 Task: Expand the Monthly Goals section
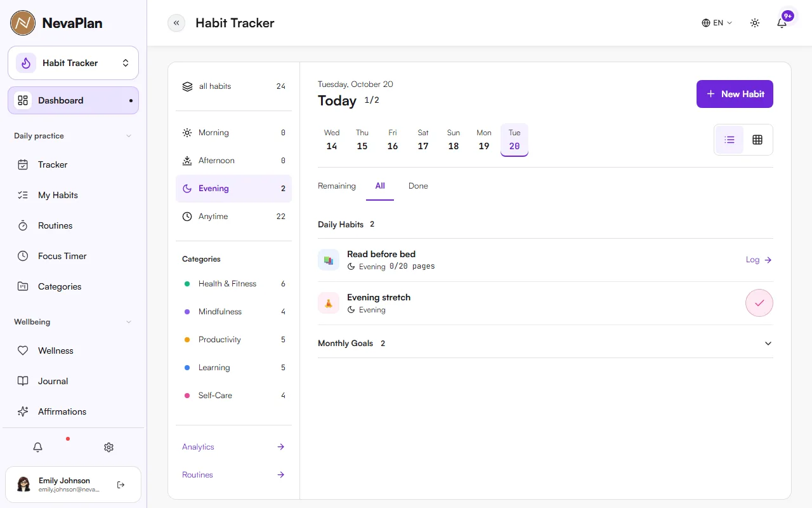pos(546,344)
